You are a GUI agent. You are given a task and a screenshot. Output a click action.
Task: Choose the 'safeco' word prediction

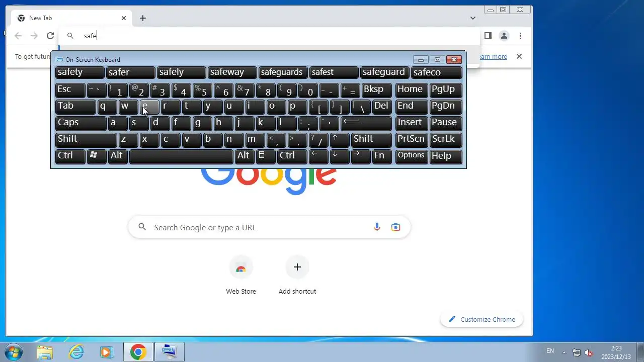click(437, 72)
